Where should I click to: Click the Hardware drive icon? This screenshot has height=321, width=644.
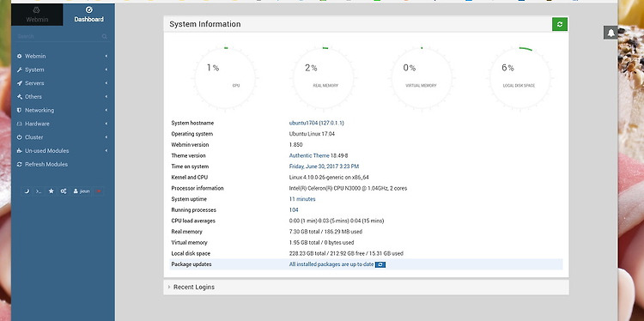[x=19, y=124]
